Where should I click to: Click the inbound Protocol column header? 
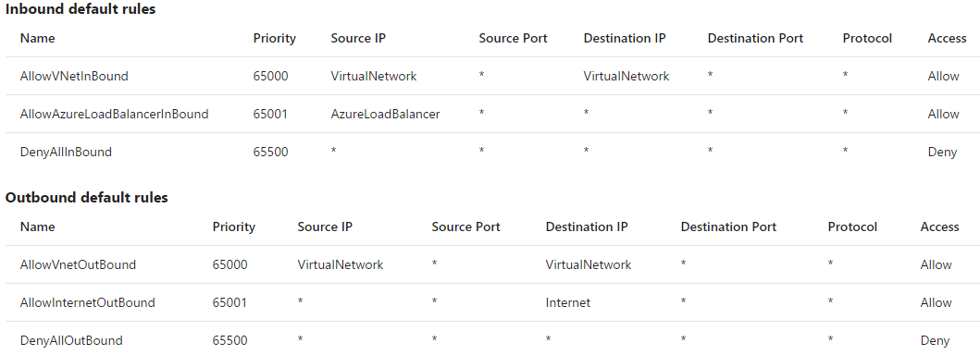click(x=867, y=38)
